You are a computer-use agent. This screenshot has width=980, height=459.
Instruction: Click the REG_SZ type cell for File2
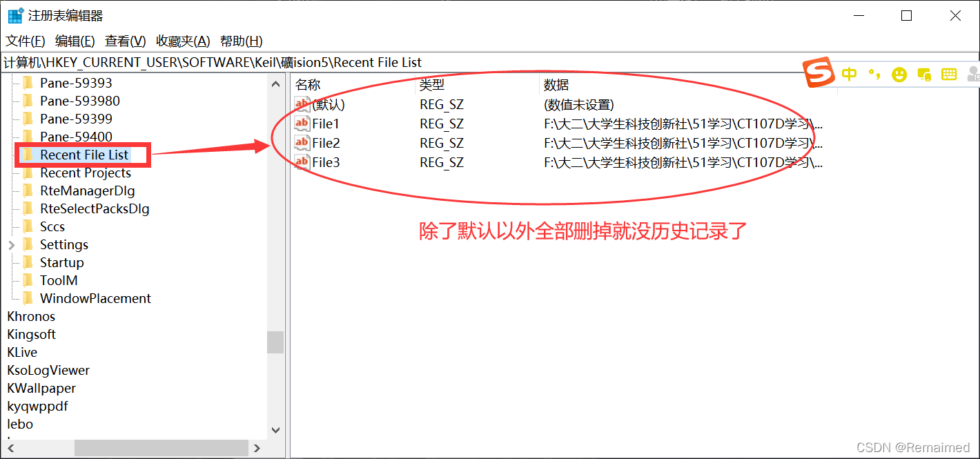(442, 143)
